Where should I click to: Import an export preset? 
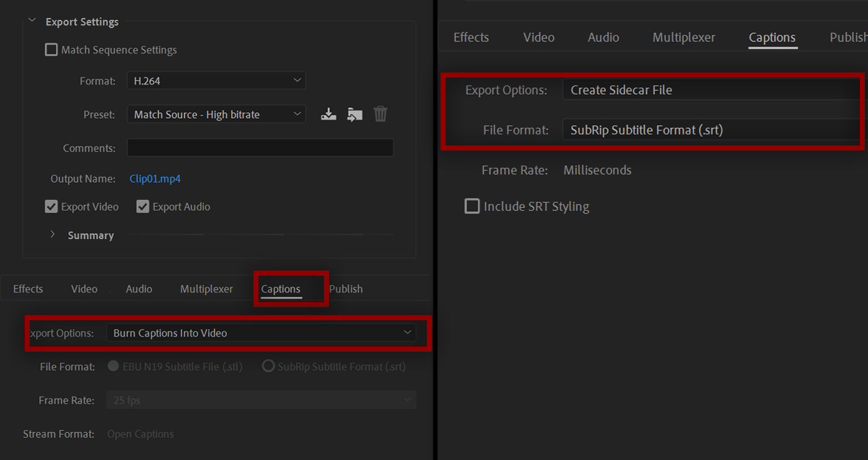pyautogui.click(x=354, y=114)
